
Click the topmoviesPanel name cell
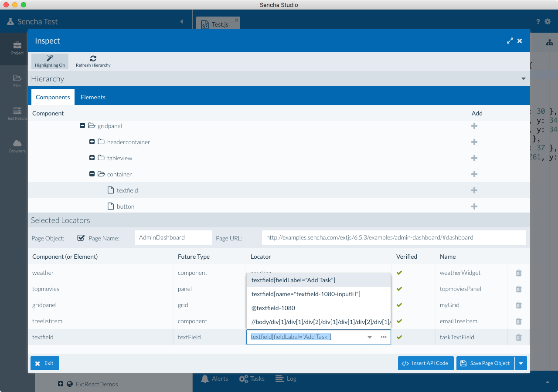[472, 289]
